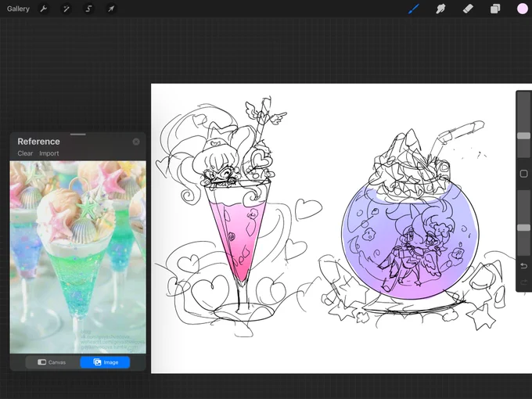The height and width of the screenshot is (399, 532).
Task: Open the pink active color swatch
Action: coord(523,9)
